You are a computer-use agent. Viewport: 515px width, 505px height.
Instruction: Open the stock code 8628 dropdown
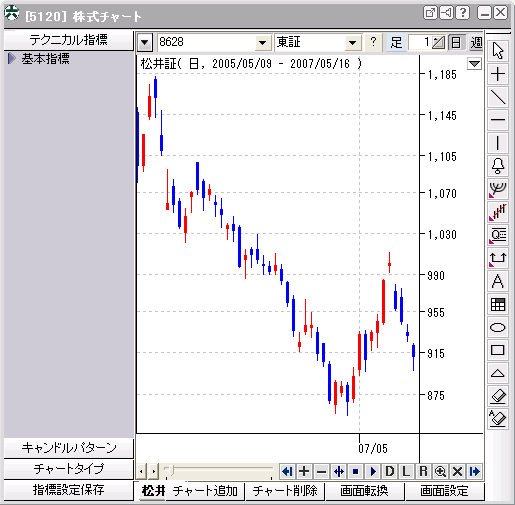pos(263,42)
